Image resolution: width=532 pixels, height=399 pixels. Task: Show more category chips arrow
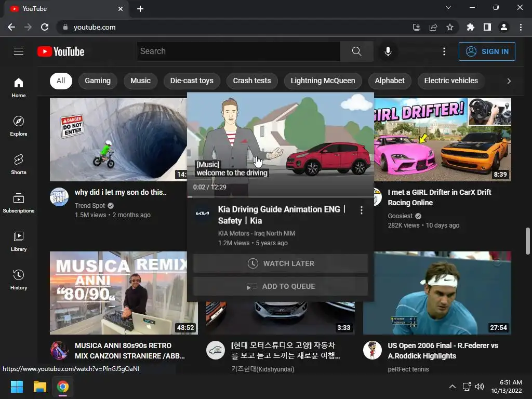pyautogui.click(x=509, y=81)
